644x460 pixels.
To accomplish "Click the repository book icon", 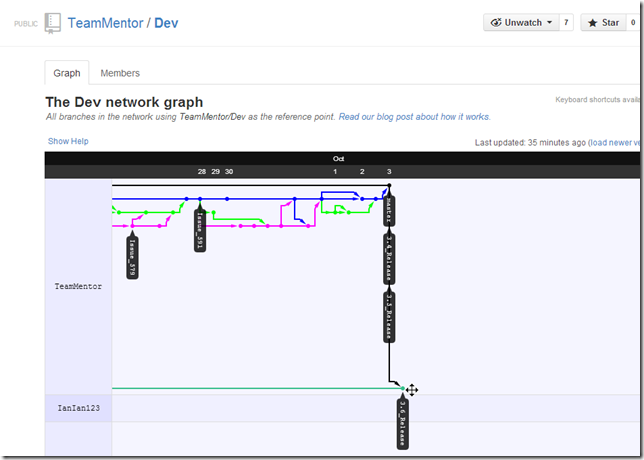I will point(52,22).
